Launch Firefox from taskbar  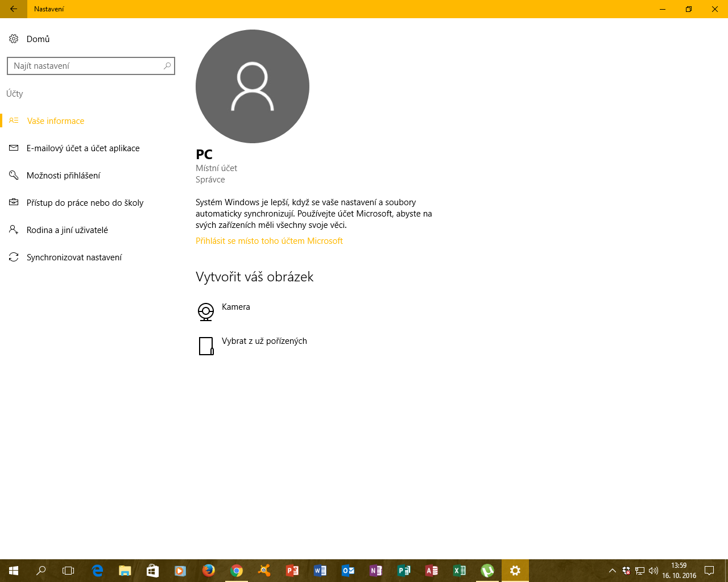(209, 571)
